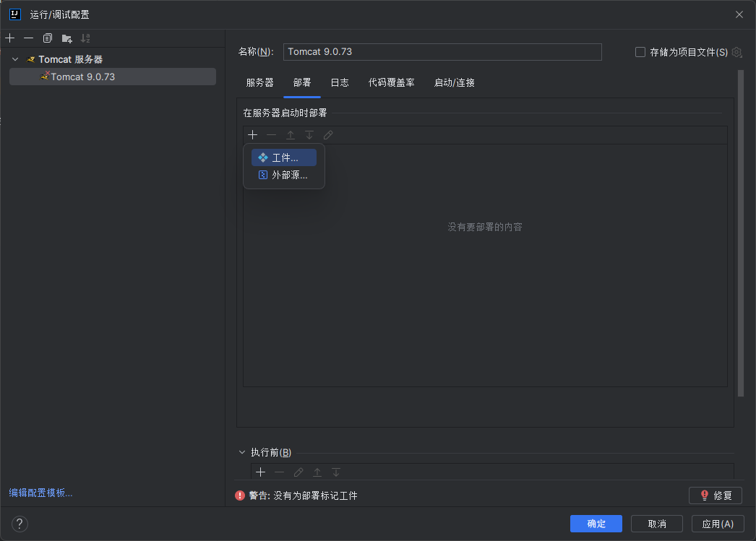Remove before-launch task with the minus icon

pos(280,472)
